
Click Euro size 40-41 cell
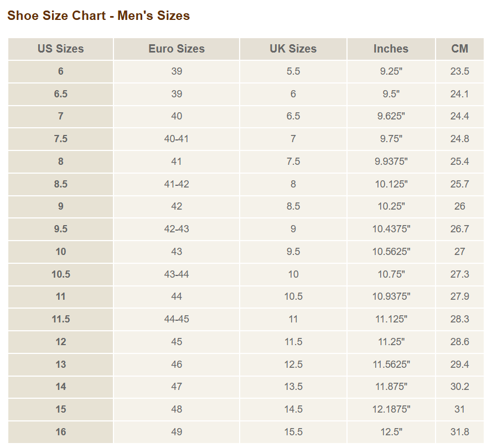(x=177, y=139)
